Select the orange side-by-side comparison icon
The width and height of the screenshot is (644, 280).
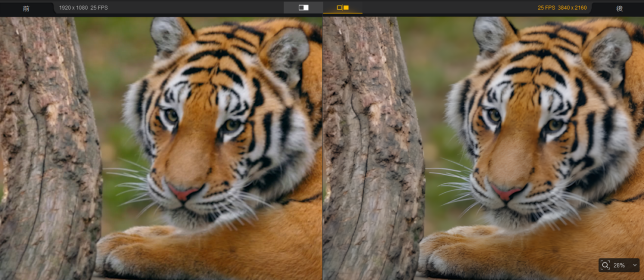tap(343, 8)
